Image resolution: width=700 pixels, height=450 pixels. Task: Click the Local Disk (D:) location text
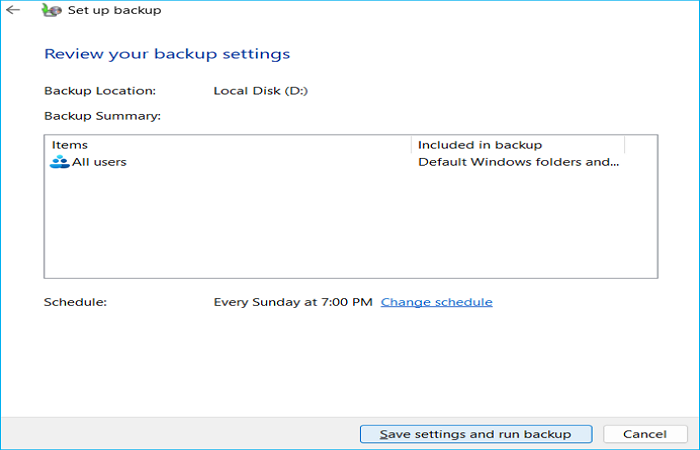click(260, 91)
